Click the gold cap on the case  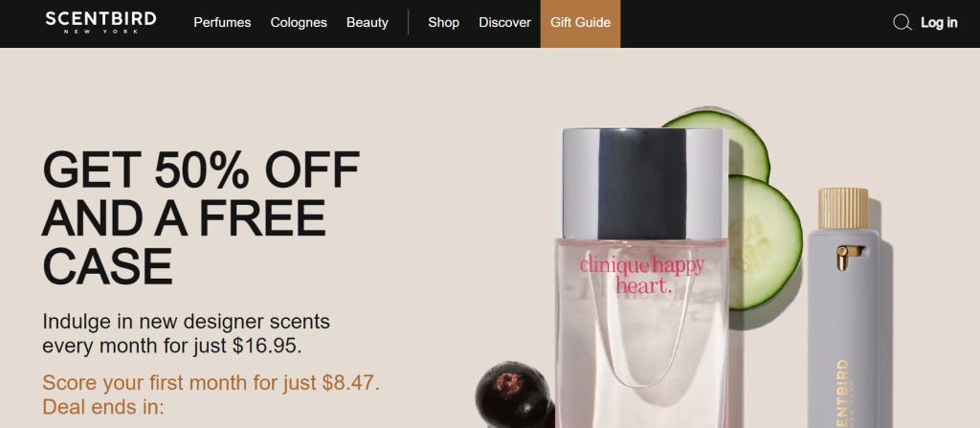843,209
